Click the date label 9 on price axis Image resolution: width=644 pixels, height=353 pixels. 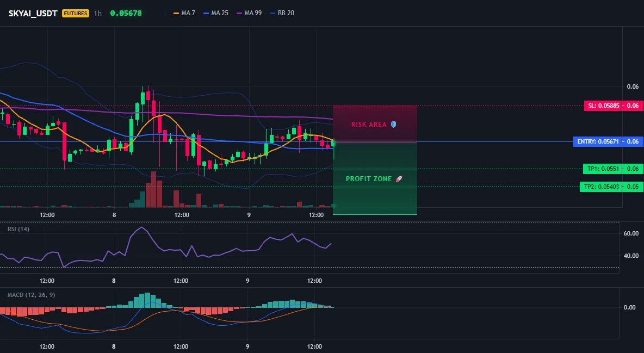(x=249, y=215)
